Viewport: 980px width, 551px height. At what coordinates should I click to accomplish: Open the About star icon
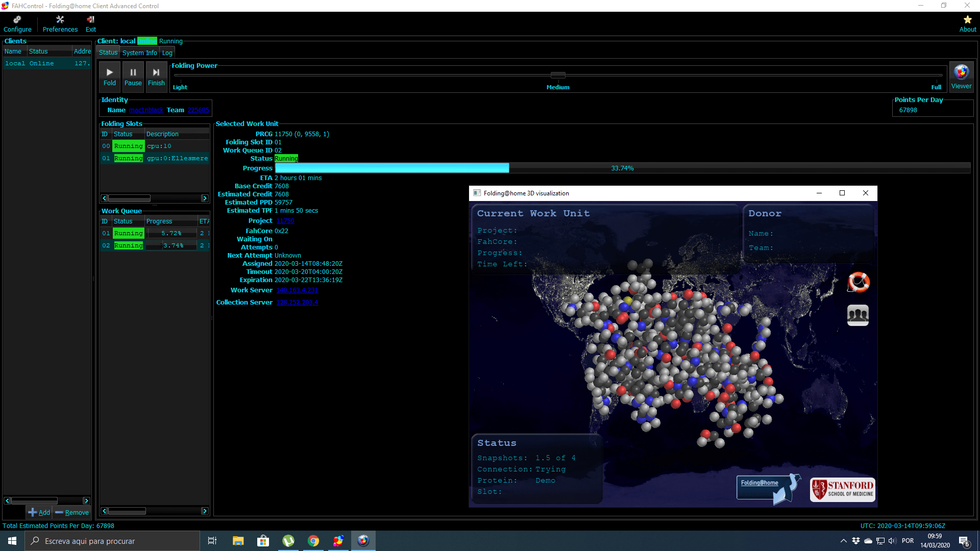[967, 24]
